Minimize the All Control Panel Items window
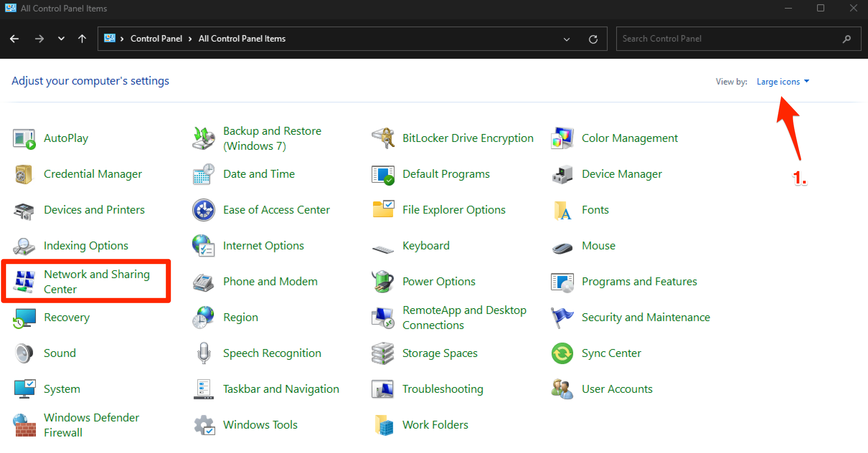The width and height of the screenshot is (868, 453). 788,8
